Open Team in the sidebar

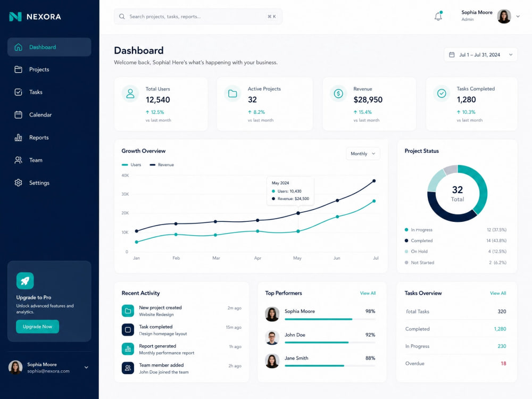coord(49,160)
